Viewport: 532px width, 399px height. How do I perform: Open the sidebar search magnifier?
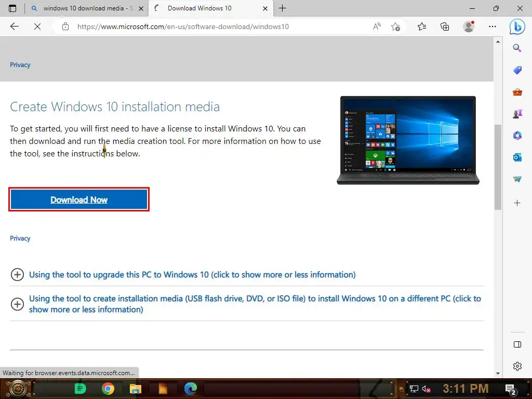tap(517, 48)
